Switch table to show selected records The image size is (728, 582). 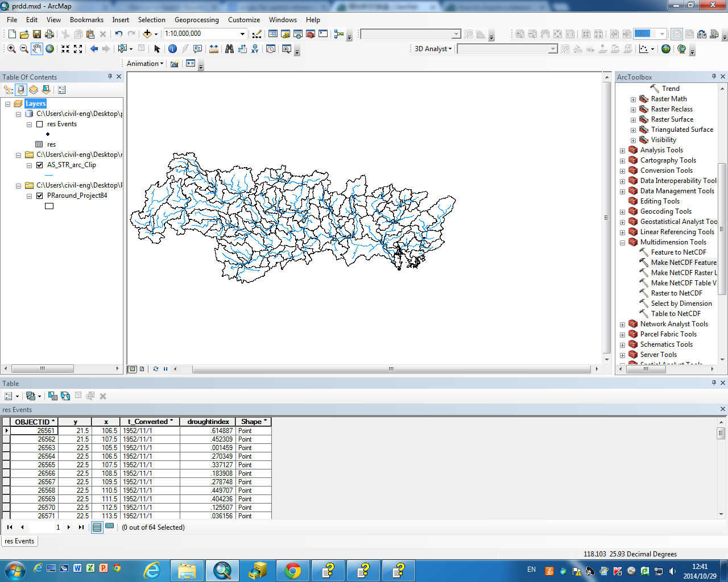109,527
